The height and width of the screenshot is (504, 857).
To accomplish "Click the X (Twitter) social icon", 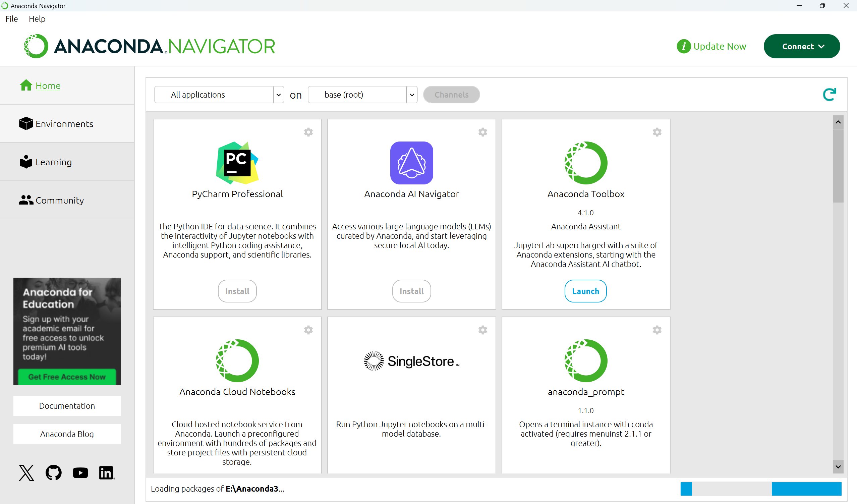I will 26,472.
